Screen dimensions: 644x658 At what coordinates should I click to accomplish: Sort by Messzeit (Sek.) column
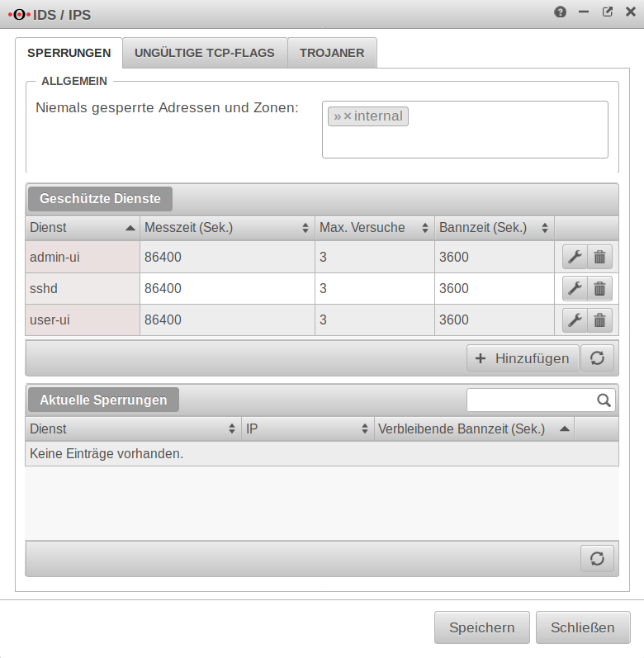(226, 228)
